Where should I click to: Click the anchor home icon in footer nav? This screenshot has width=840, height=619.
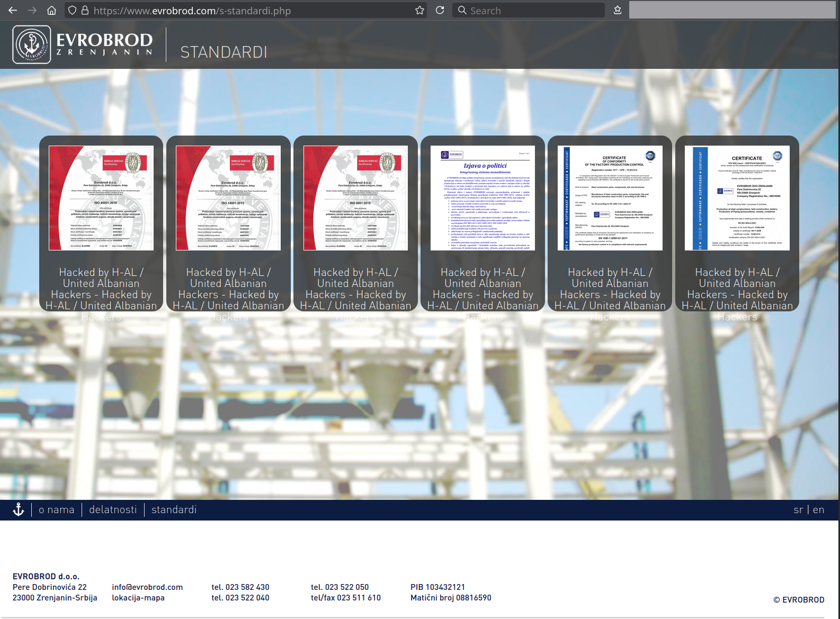pos(19,510)
